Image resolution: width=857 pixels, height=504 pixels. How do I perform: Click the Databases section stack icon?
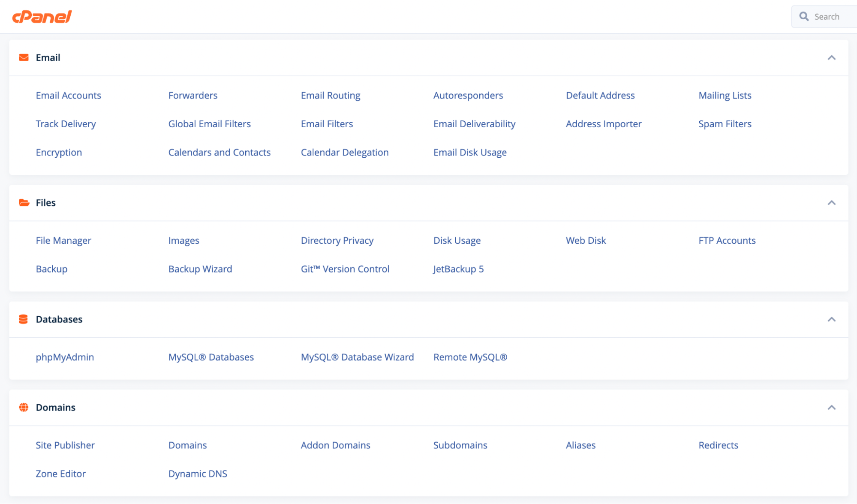24,319
